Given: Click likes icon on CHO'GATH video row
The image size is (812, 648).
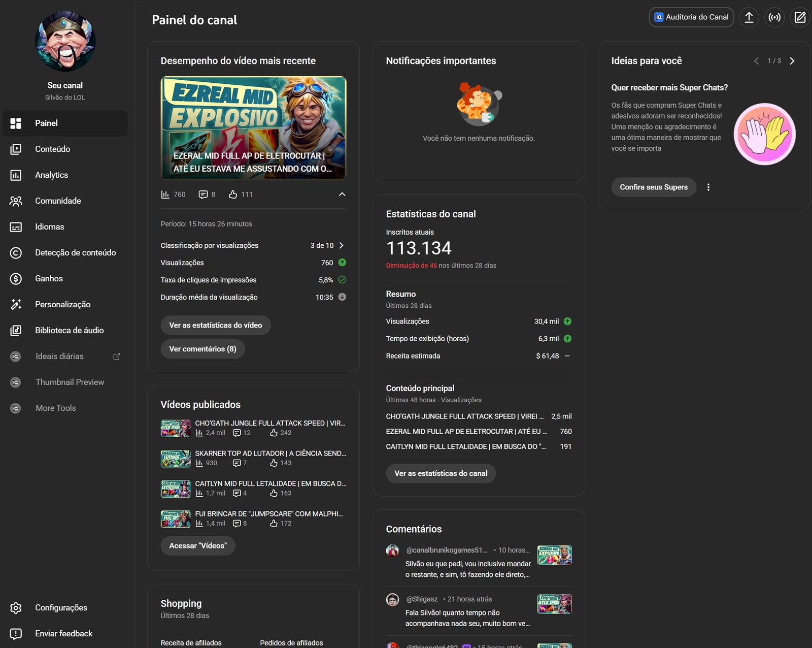Looking at the screenshot, I should tap(274, 433).
